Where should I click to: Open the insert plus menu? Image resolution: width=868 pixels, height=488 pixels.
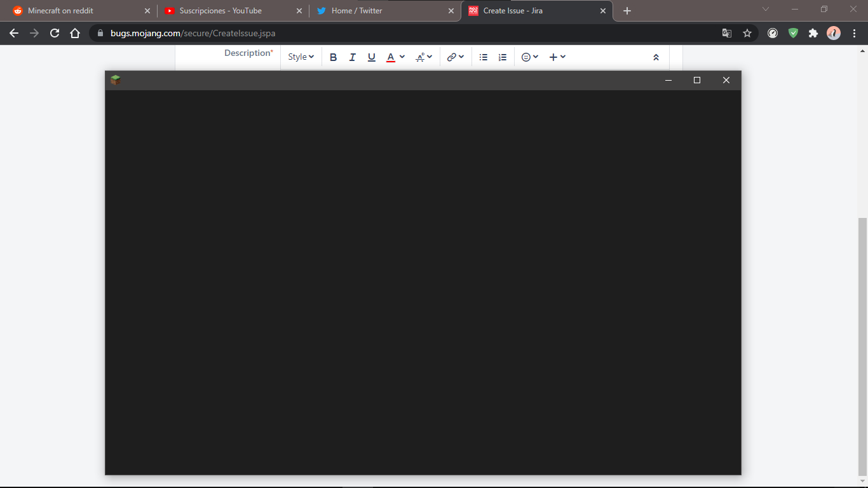pyautogui.click(x=557, y=57)
